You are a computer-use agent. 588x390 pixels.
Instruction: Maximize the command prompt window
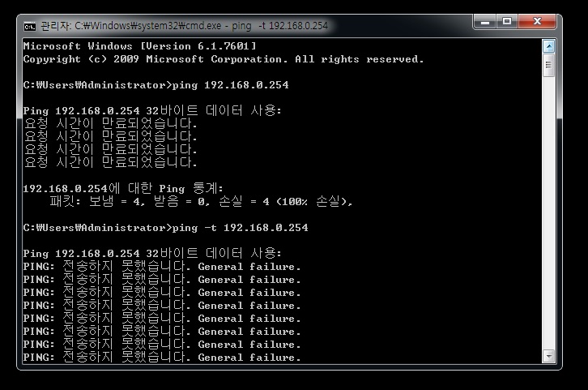[507, 22]
